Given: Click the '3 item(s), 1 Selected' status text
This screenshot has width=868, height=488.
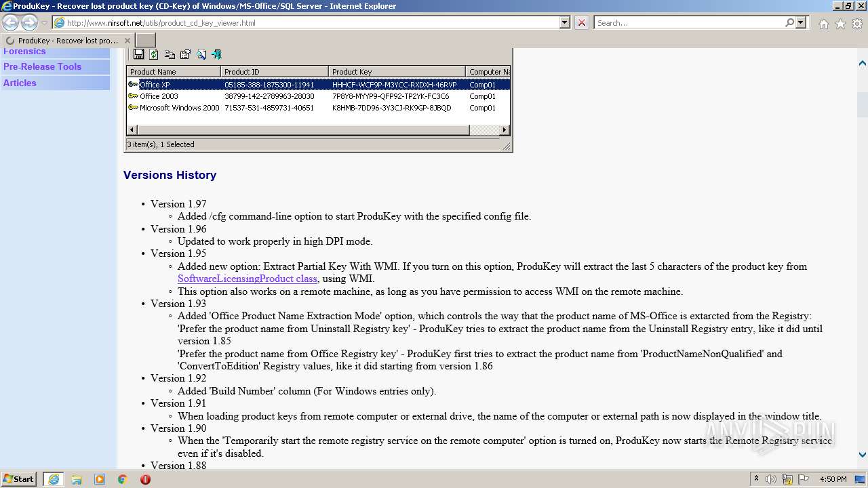Looking at the screenshot, I should (161, 144).
